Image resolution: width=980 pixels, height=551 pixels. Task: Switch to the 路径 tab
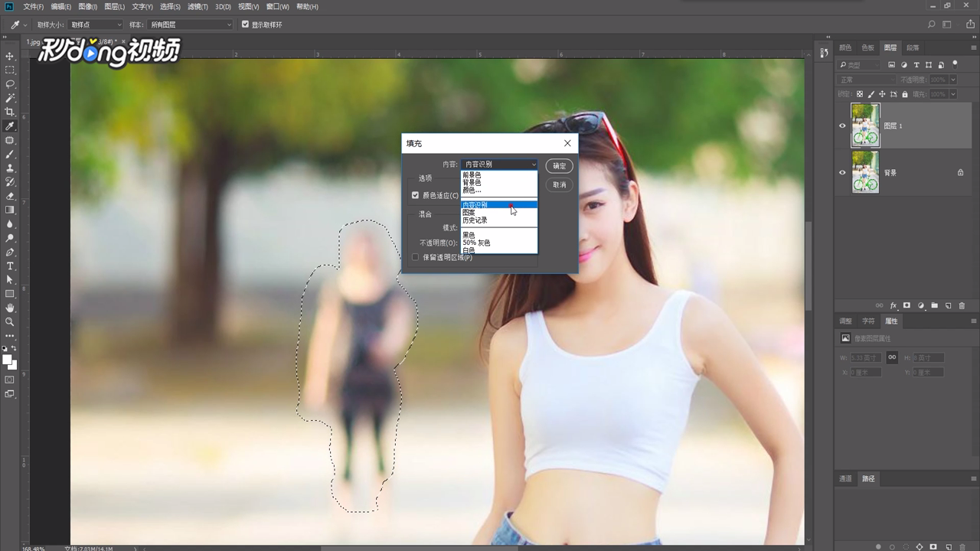(x=868, y=478)
